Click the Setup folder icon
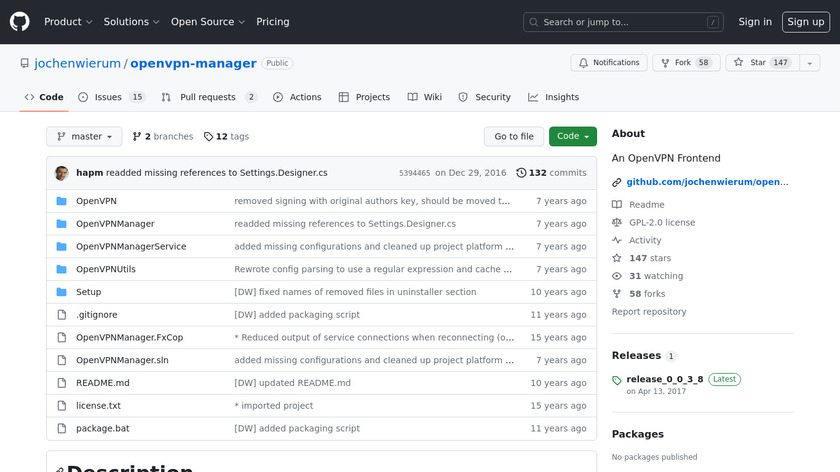The height and width of the screenshot is (472, 840). [x=61, y=292]
